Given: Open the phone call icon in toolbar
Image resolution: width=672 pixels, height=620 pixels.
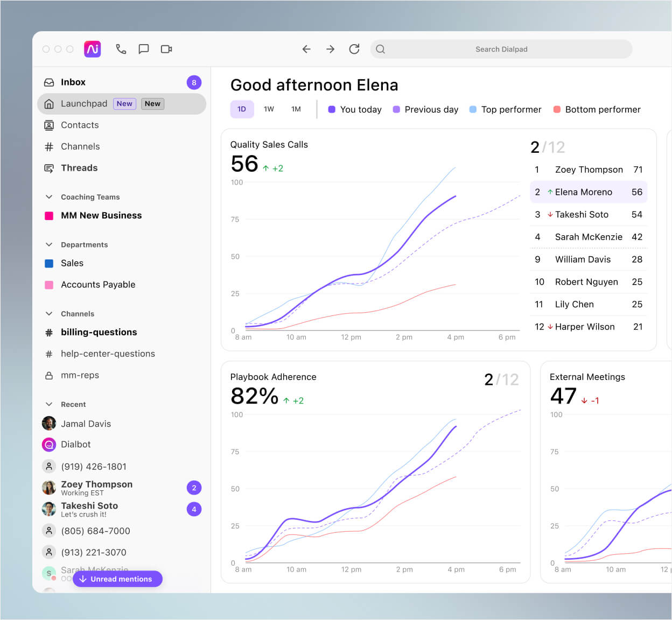Looking at the screenshot, I should pos(121,49).
